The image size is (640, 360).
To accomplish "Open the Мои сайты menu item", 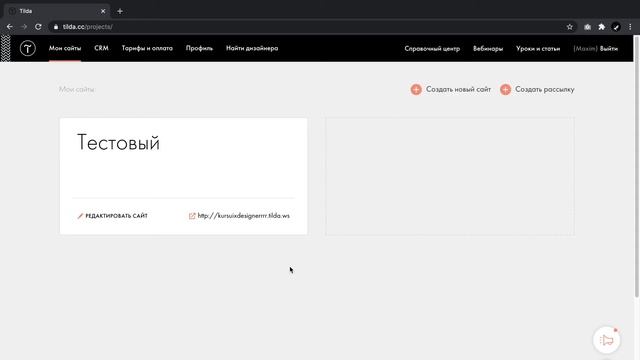I will pos(65,48).
